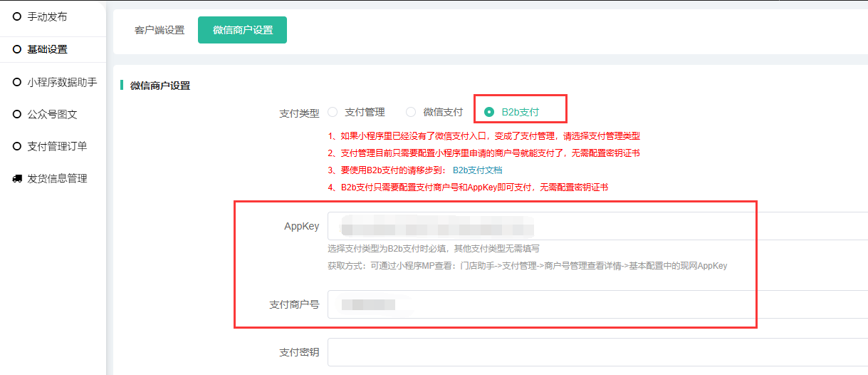Image resolution: width=868 pixels, height=375 pixels.
Task: Focus the AppKey input field
Action: tap(598, 226)
